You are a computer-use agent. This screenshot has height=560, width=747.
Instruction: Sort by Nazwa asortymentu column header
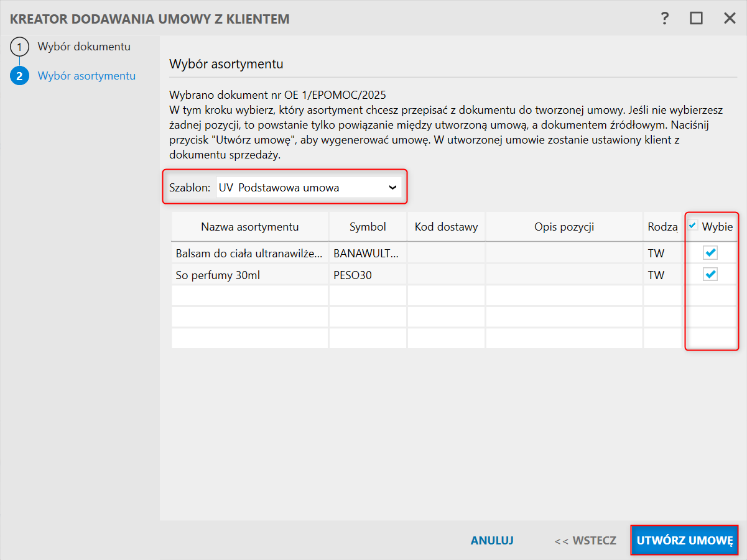click(250, 227)
